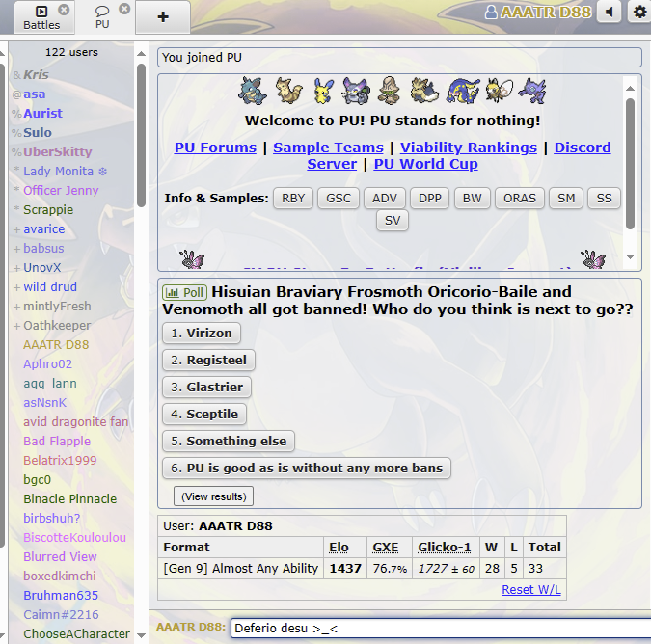Viewport: 651px width, 644px height.
Task: Click the welcome box scrollbar thumb
Action: (630, 164)
